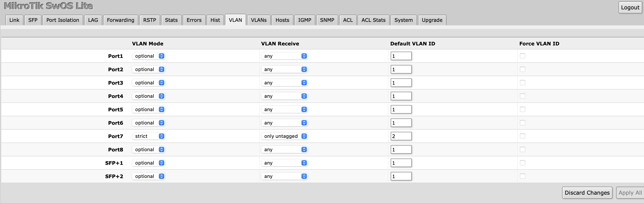This screenshot has height=204, width=644.
Task: Enable Force VLAN ID for SFP+2
Action: point(523,176)
